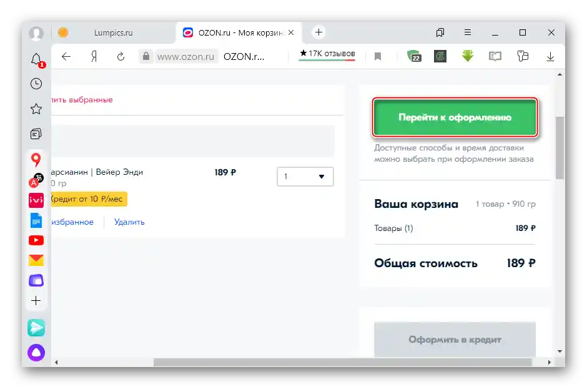587x392 pixels.
Task: Click Перейти к оформлению button
Action: point(455,117)
